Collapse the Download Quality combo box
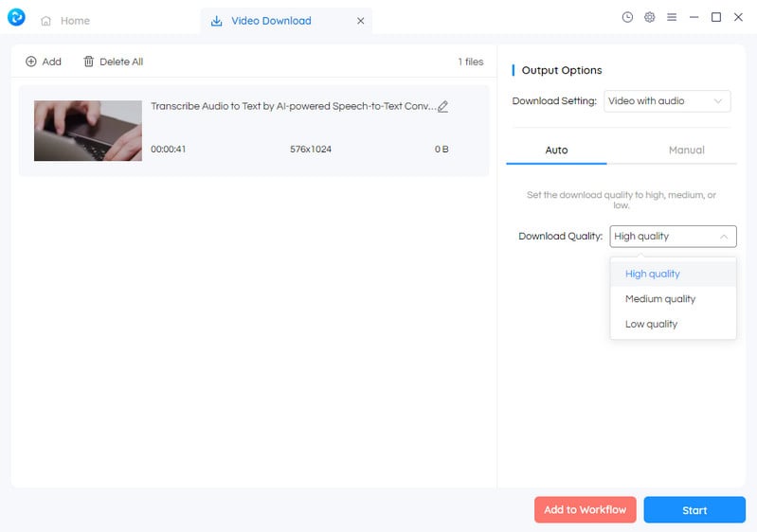The width and height of the screenshot is (757, 532). (x=673, y=237)
